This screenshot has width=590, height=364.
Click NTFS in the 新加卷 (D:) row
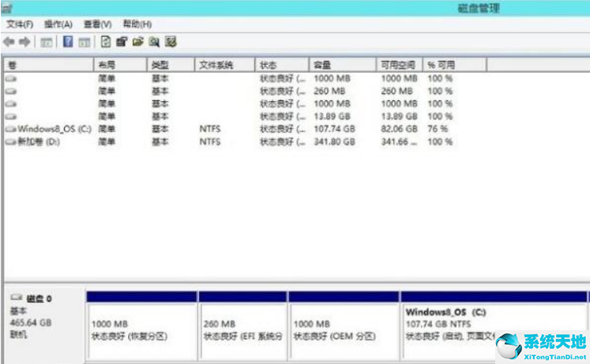click(210, 142)
